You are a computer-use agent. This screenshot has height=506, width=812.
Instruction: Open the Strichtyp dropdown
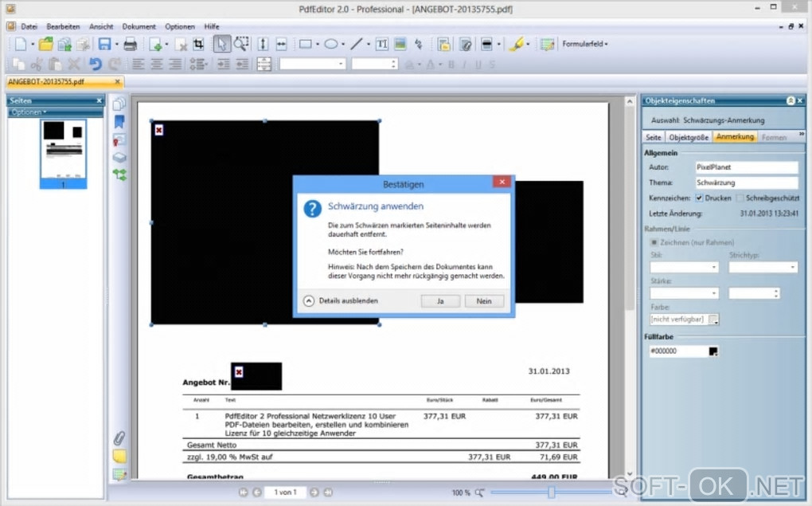(763, 267)
